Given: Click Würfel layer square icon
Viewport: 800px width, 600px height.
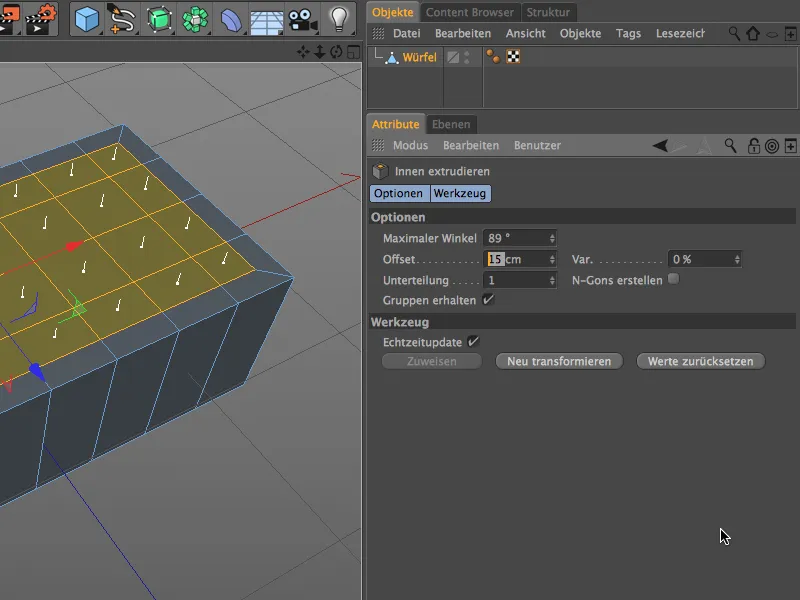Looking at the screenshot, I should pos(453,57).
